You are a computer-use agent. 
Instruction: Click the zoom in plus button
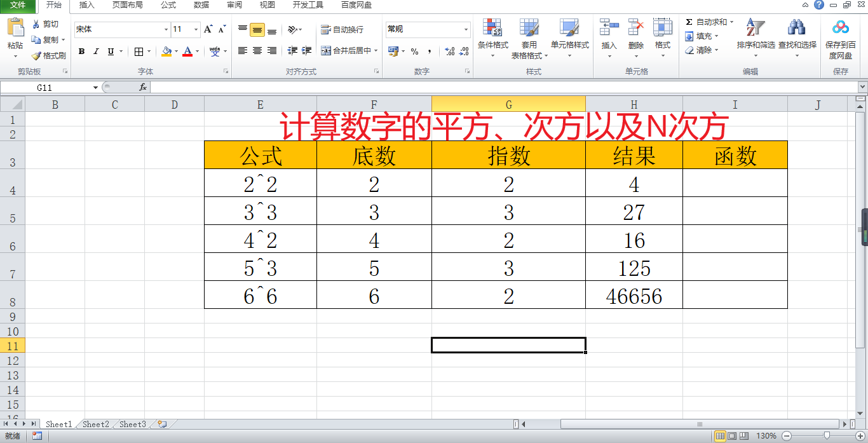pyautogui.click(x=860, y=436)
